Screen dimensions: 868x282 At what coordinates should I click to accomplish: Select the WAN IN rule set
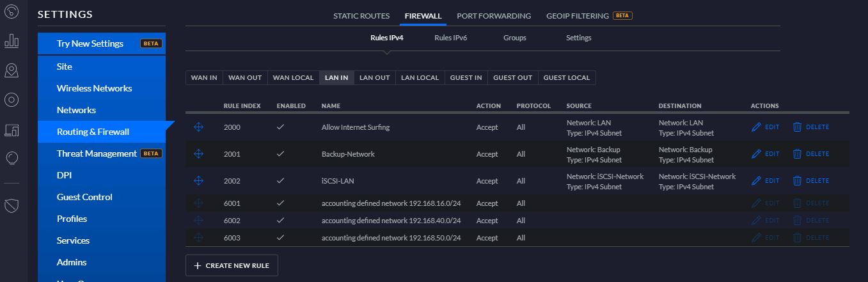tap(204, 78)
